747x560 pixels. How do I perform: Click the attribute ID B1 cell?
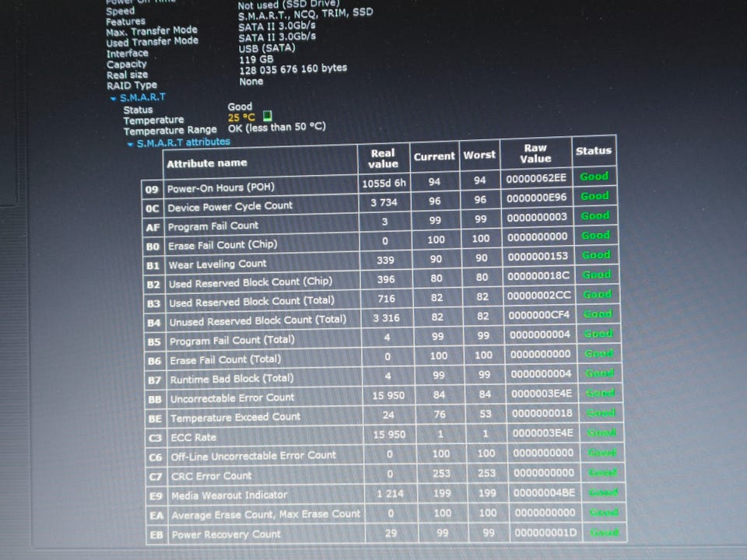point(153,265)
